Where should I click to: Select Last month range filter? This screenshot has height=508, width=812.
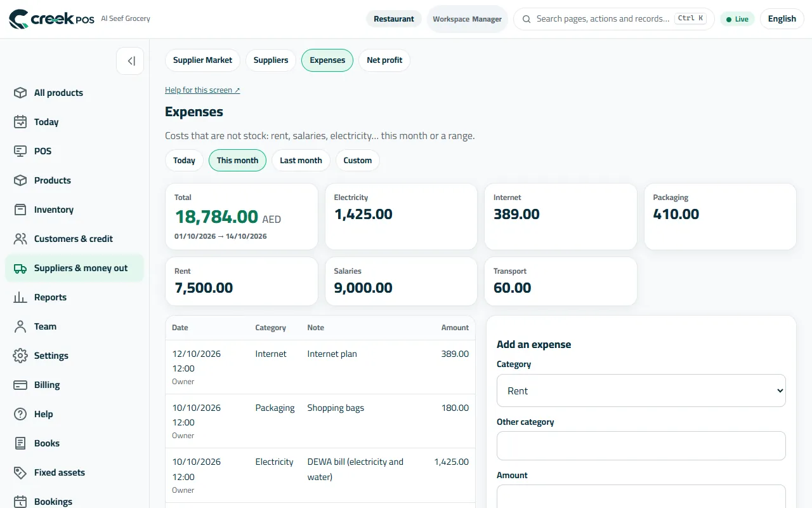(301, 161)
